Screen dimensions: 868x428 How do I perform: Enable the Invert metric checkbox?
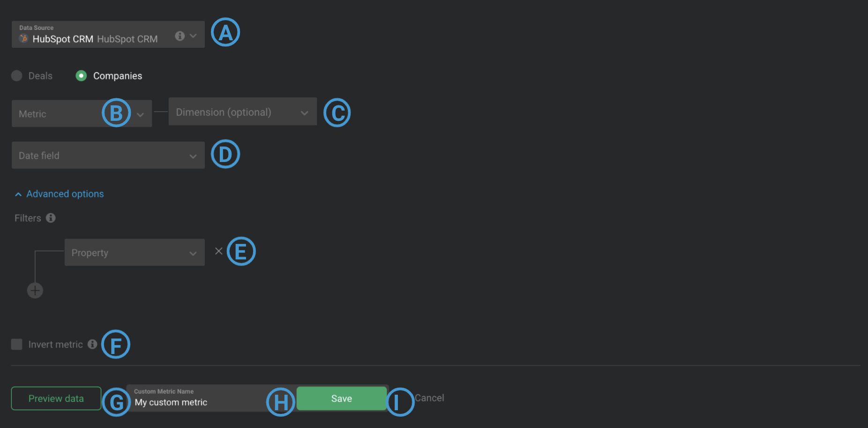click(17, 344)
